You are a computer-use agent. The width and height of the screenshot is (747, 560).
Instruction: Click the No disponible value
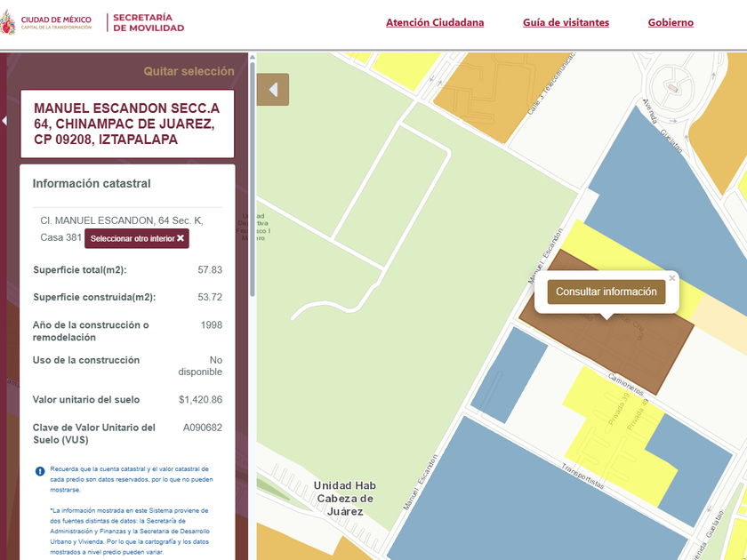click(200, 366)
